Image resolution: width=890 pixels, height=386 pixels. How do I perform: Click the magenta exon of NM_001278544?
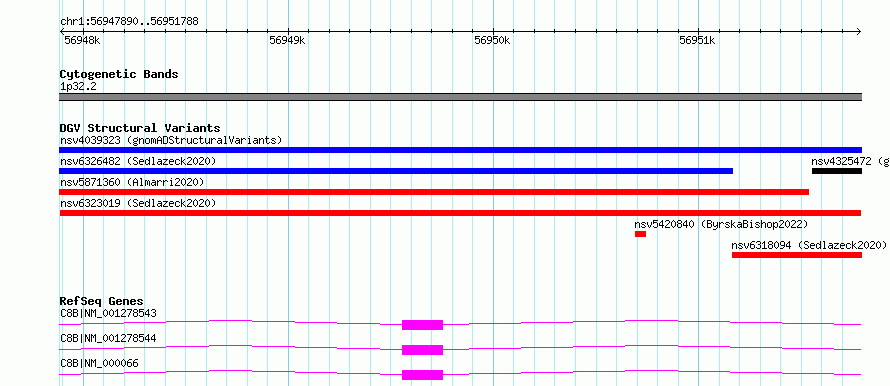tap(422, 350)
